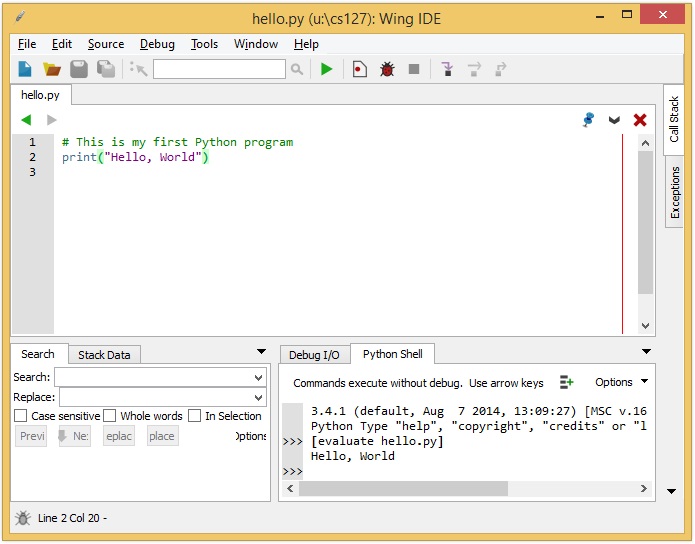
Task: Open a file with the folder icon
Action: pos(52,69)
